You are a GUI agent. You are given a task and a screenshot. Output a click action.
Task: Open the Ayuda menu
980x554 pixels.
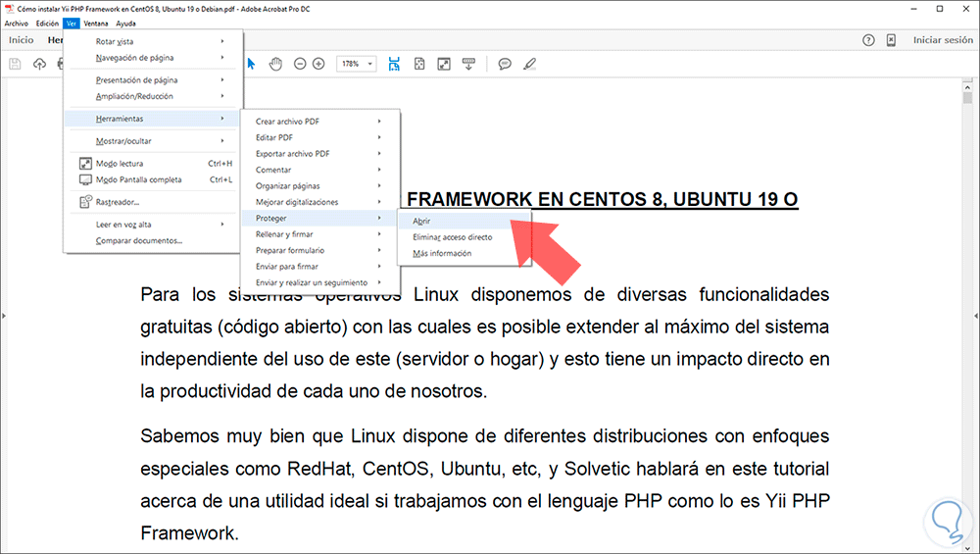(x=125, y=24)
